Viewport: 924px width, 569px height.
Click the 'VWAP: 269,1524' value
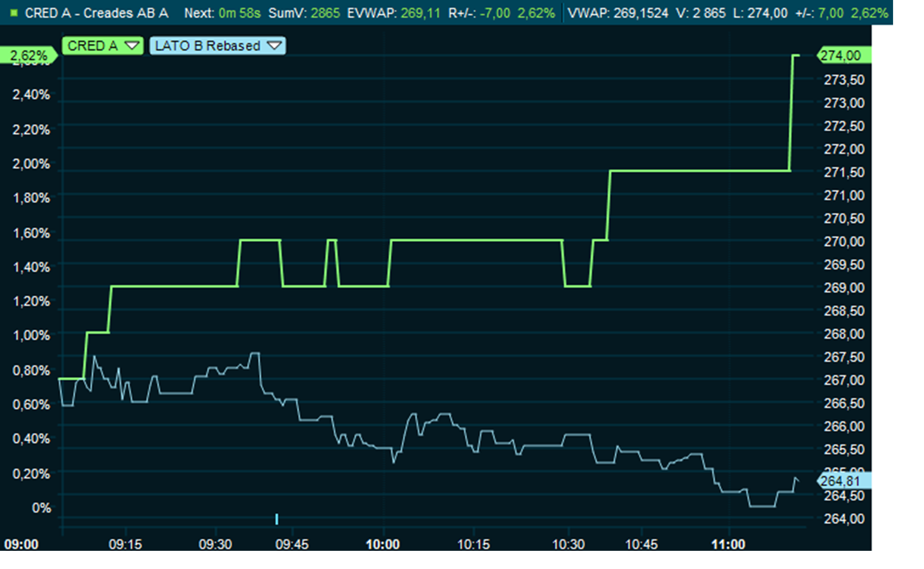coord(618,13)
